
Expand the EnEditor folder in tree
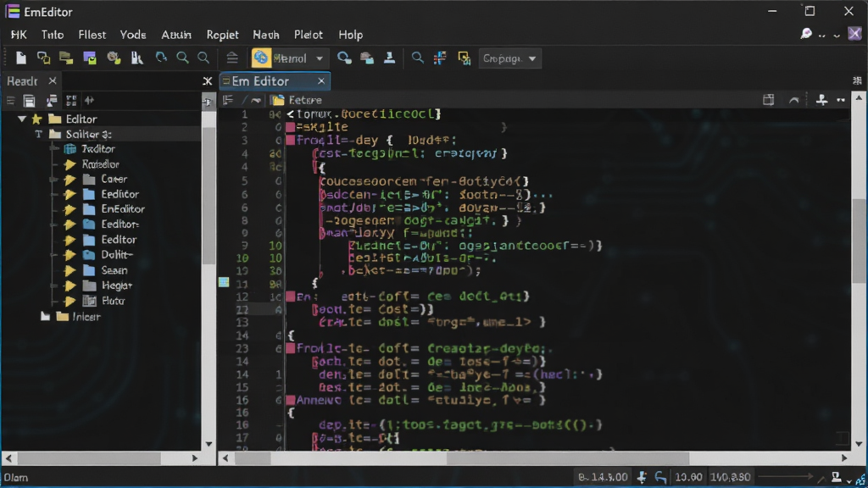tap(70, 209)
